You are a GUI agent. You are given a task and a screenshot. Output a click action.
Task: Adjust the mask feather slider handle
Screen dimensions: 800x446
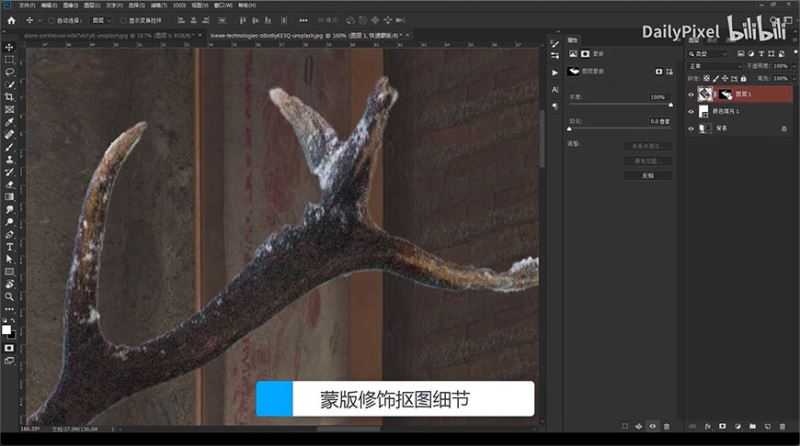tap(570, 129)
